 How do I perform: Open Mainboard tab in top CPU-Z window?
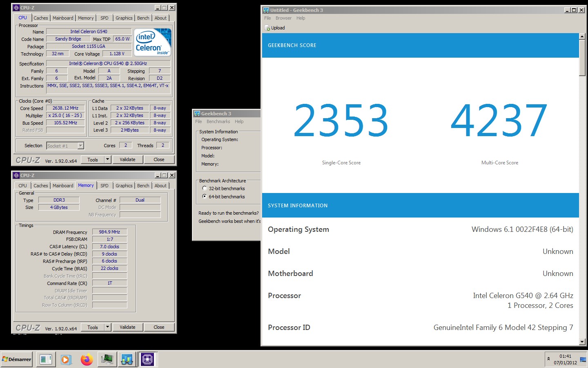[x=63, y=18]
